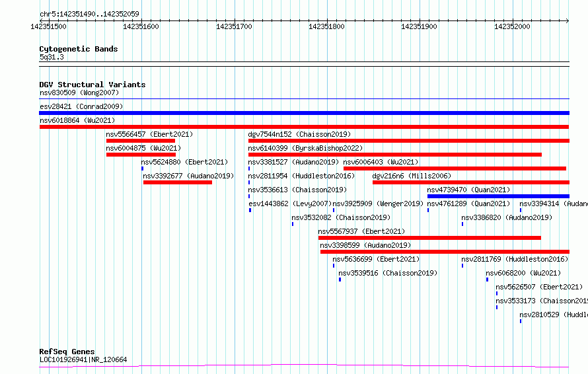
Task: Click the 142352000 ruler position label
Action: [x=512, y=26]
